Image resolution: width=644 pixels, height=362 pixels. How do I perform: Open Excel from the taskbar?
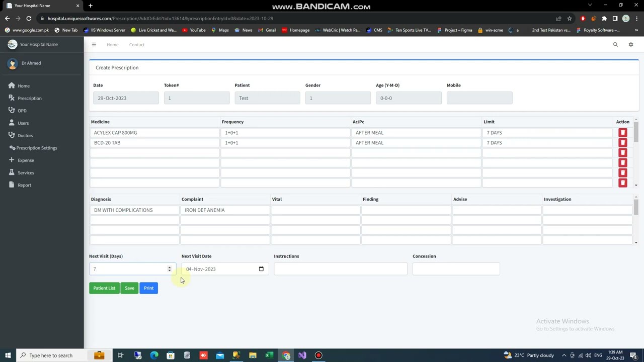click(x=269, y=355)
